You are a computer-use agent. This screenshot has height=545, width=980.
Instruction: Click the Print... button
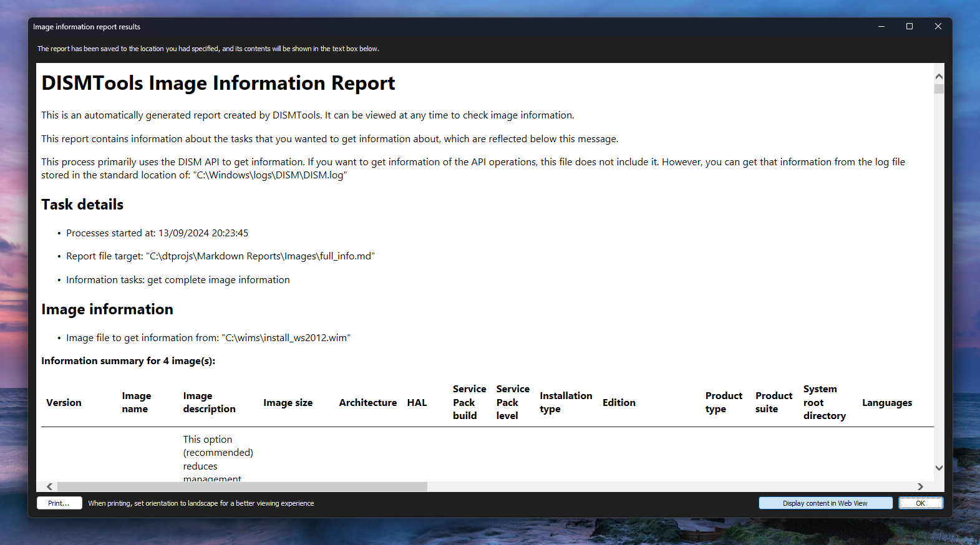point(59,503)
